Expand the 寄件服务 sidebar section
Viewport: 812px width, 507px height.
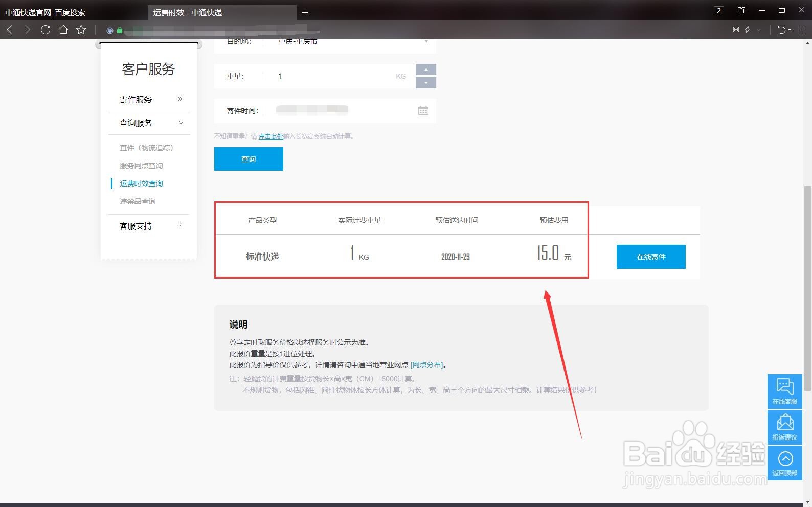(149, 99)
